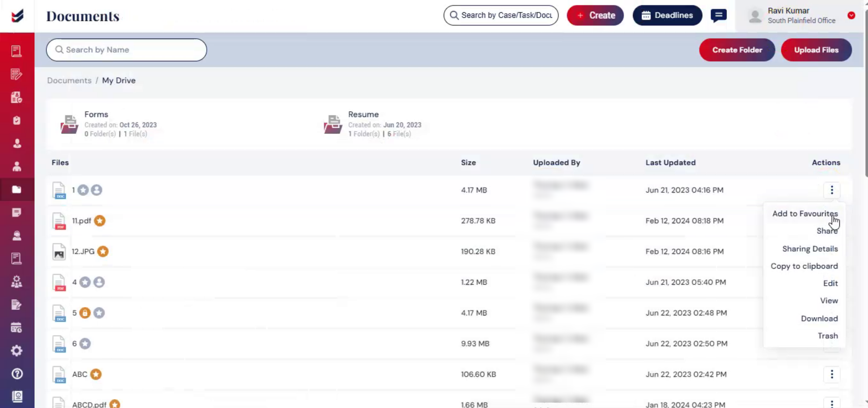Open the settings gear in sidebar
The width and height of the screenshot is (868, 408).
coord(17,350)
